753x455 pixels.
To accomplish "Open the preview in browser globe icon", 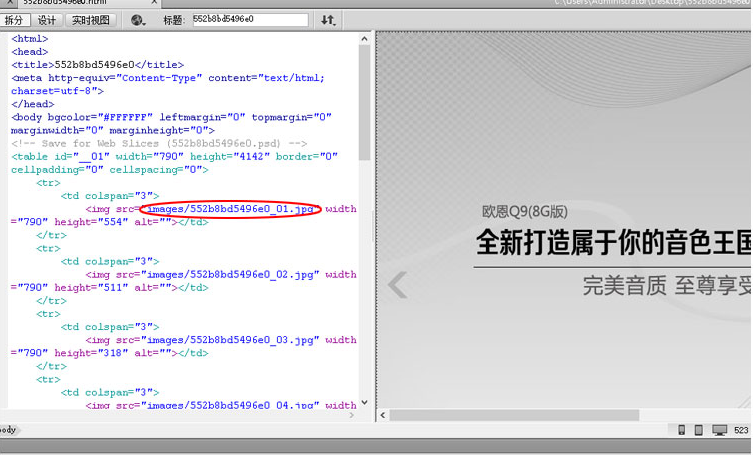I will 138,20.
